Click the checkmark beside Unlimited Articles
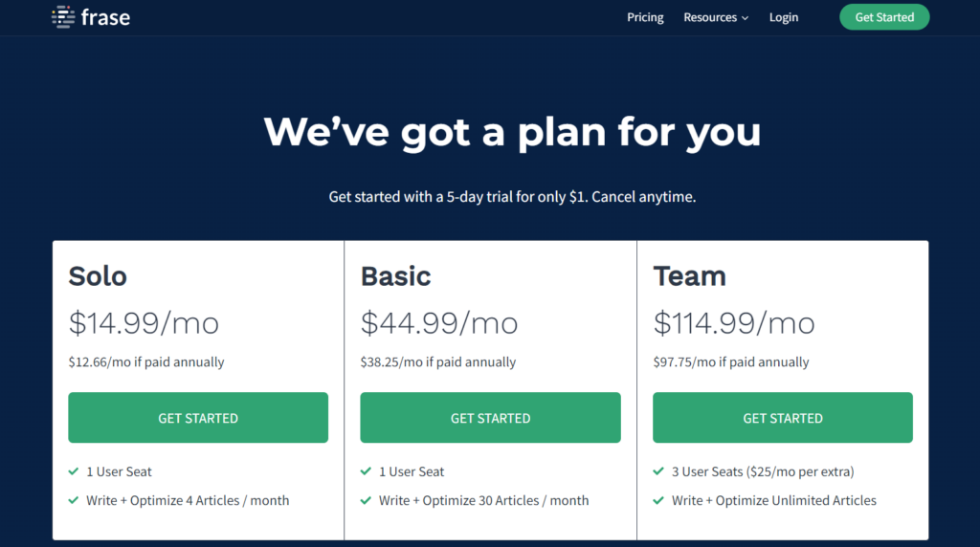This screenshot has width=980, height=547. pyautogui.click(x=658, y=500)
